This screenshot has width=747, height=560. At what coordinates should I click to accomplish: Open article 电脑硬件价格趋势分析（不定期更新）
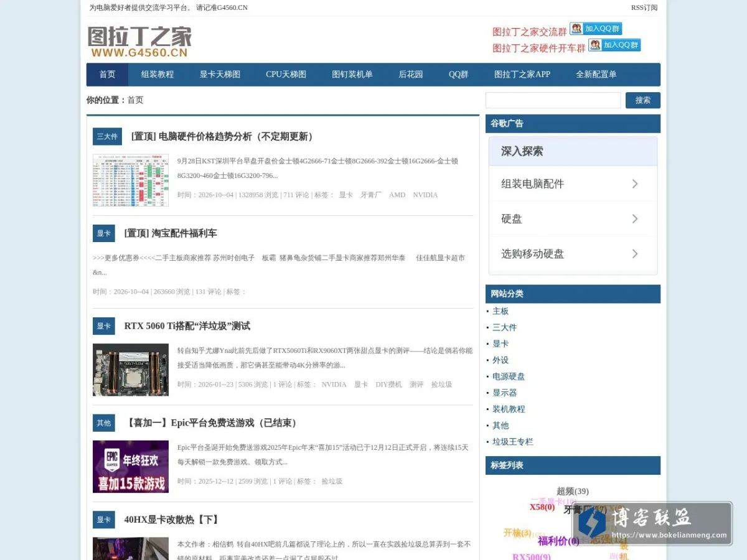click(222, 136)
